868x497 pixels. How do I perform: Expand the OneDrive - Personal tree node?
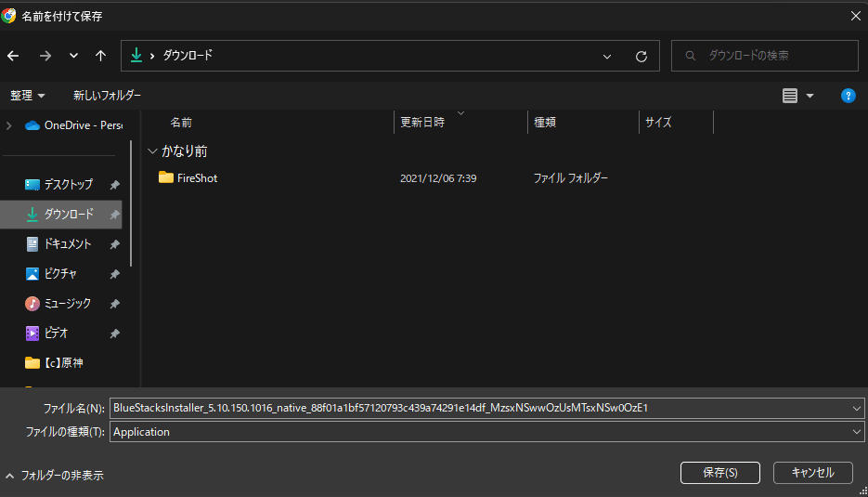click(x=9, y=125)
